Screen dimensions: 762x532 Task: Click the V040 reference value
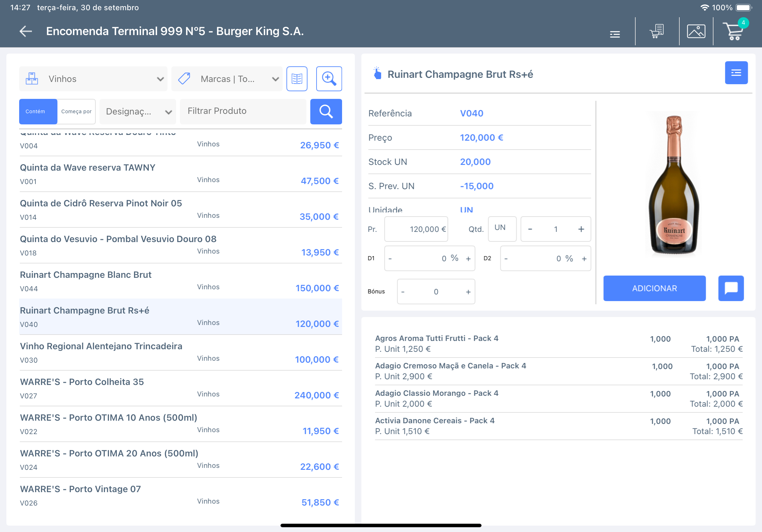(x=471, y=114)
